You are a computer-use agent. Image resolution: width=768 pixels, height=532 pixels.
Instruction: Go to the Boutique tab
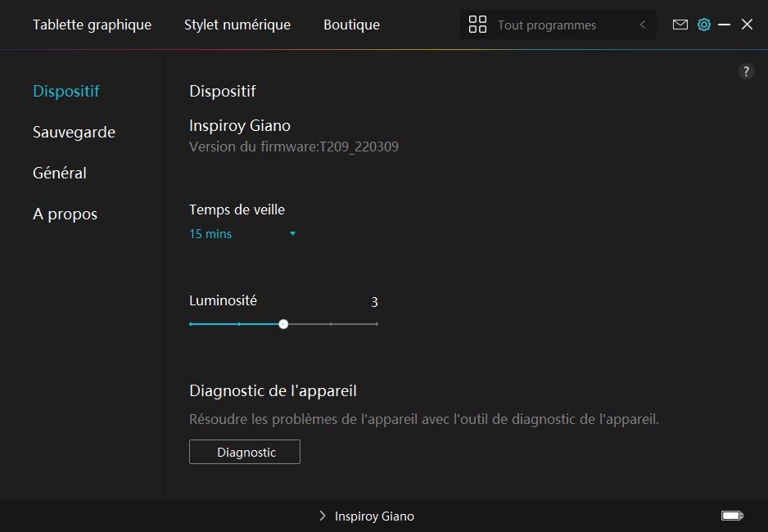point(351,25)
